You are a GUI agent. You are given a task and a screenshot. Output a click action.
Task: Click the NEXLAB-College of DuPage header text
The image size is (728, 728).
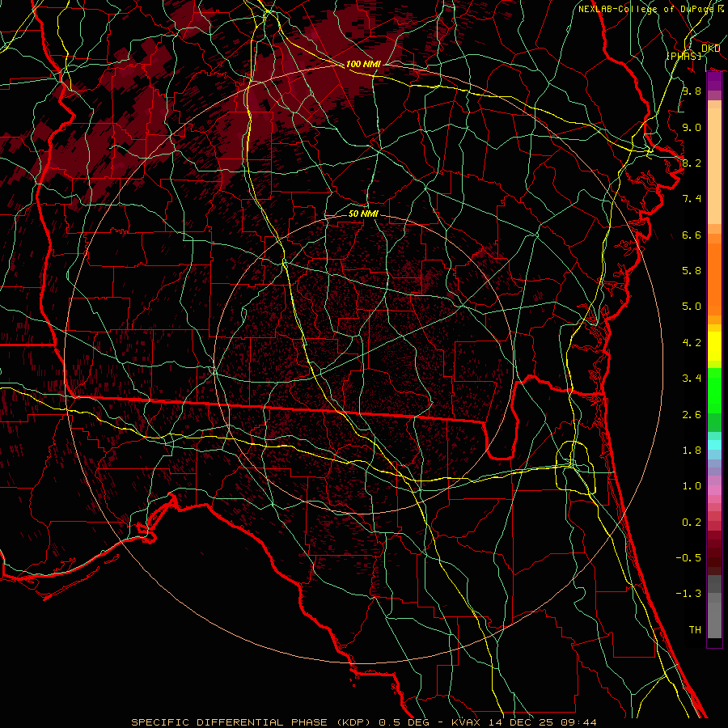click(647, 9)
